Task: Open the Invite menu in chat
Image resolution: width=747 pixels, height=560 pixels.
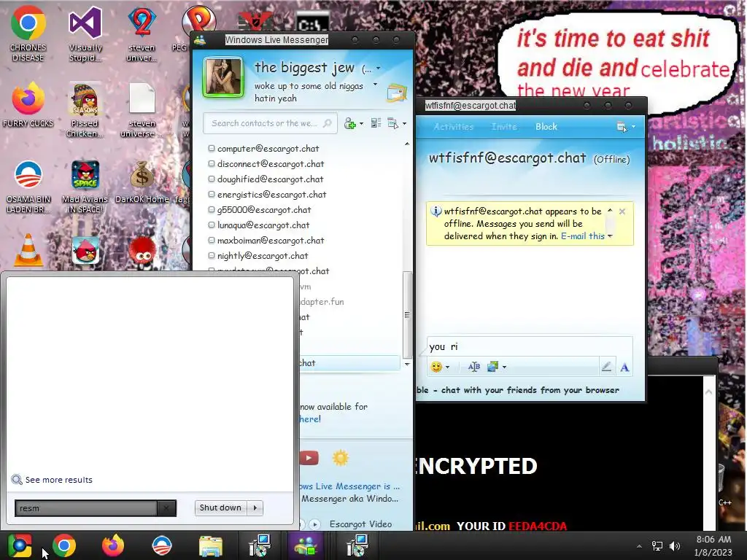Action: pos(505,127)
